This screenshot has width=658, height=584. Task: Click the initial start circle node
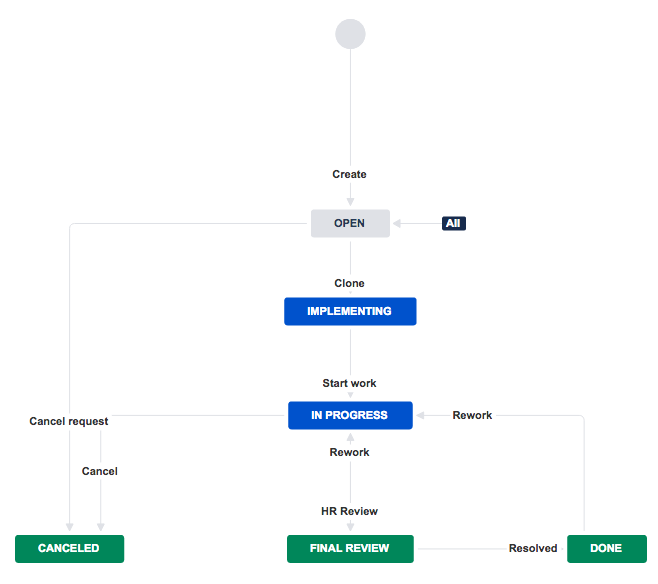coord(350,34)
